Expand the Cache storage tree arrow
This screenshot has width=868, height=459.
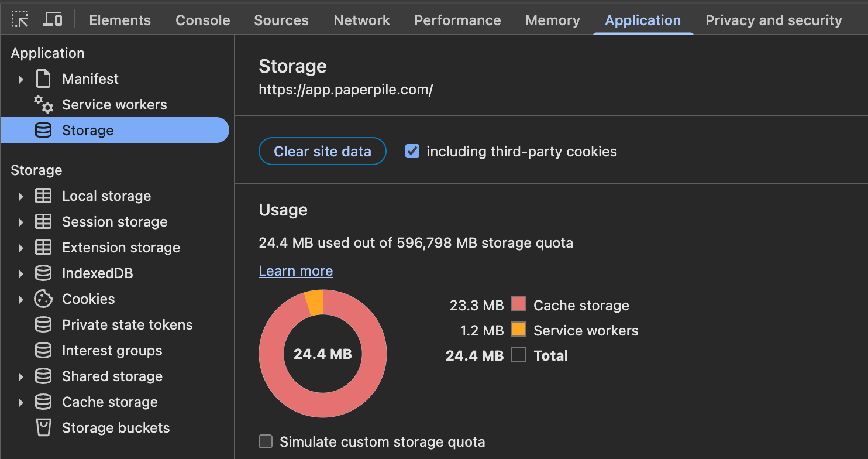(x=21, y=402)
